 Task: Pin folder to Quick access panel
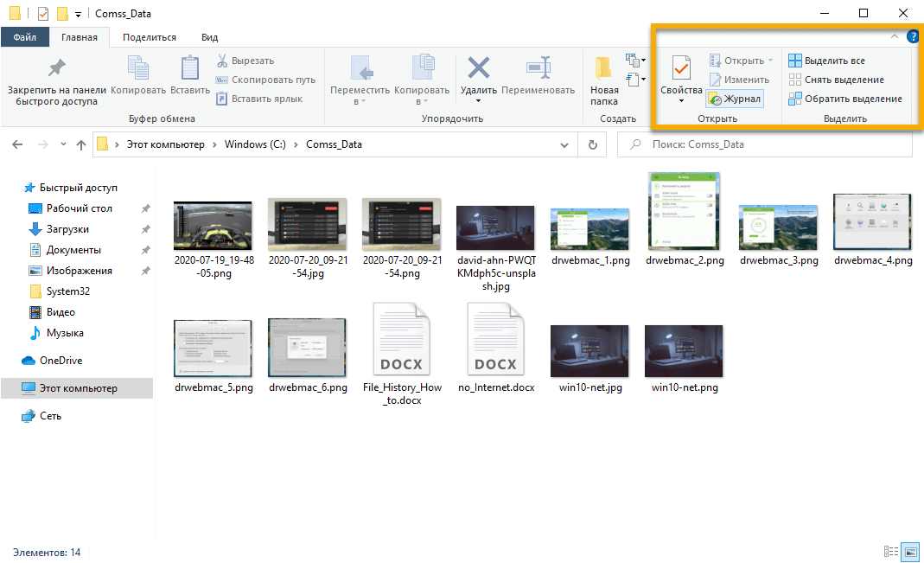(x=56, y=80)
